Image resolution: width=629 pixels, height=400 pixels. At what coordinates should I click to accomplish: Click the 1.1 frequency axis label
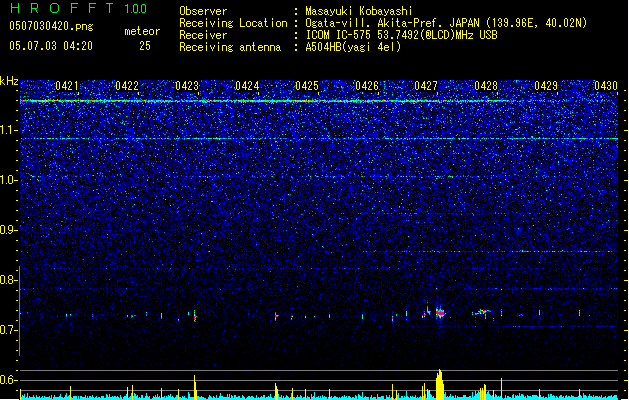(8, 130)
